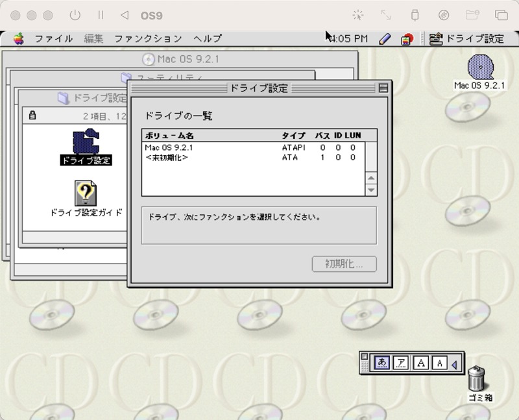
Task: Select the ドライブ設定ガイド help icon
Action: (x=86, y=199)
